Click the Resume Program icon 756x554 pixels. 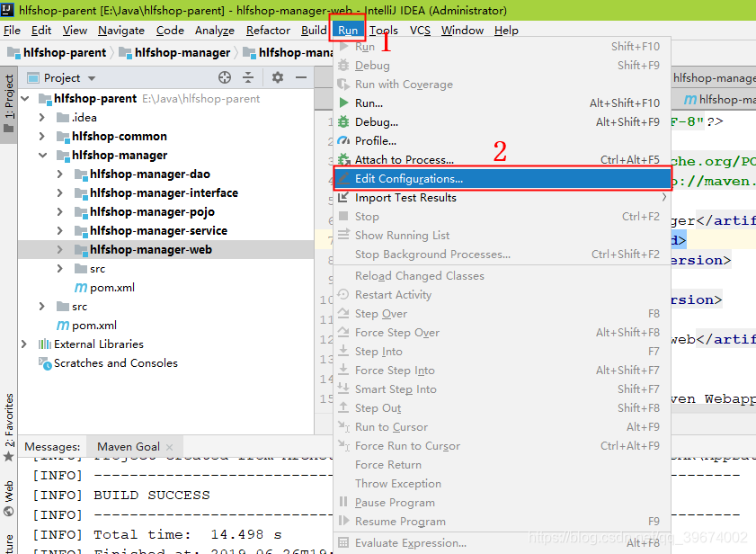point(343,521)
